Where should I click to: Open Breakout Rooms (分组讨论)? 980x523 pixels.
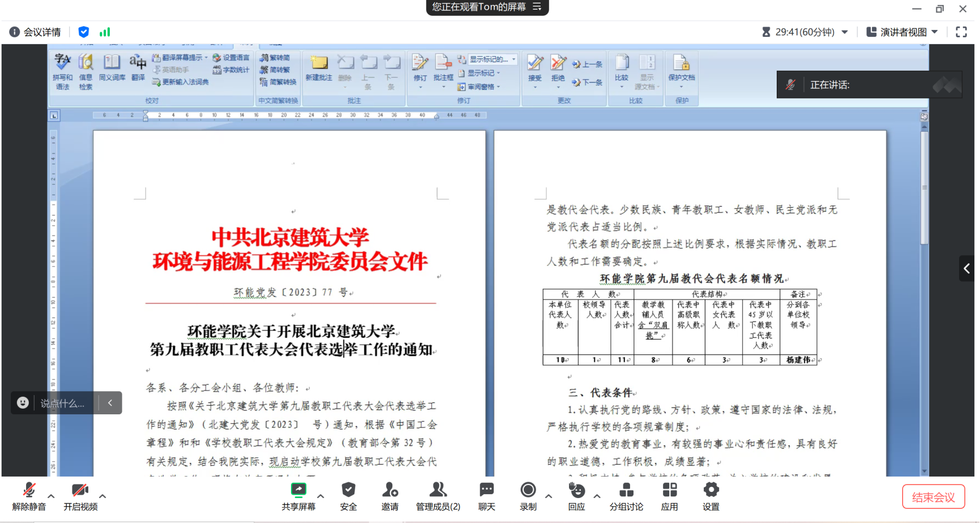click(626, 490)
